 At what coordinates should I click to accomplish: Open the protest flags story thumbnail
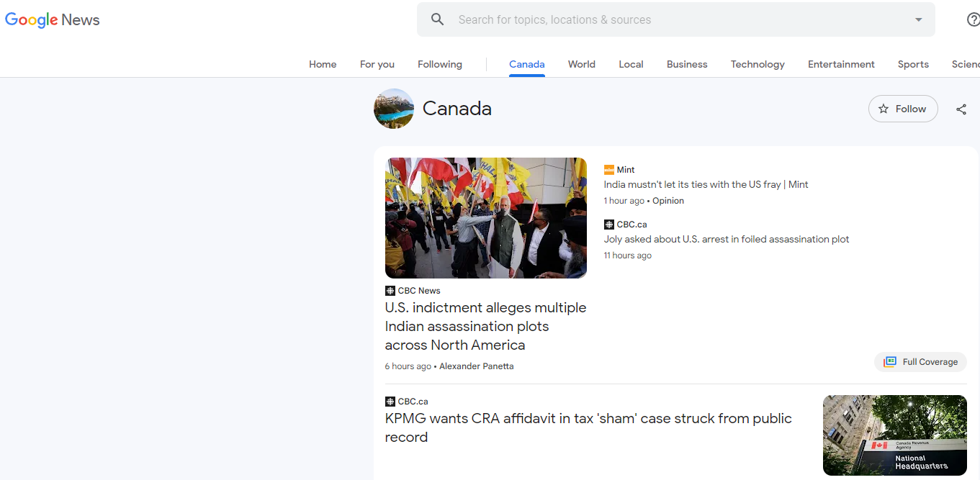486,218
